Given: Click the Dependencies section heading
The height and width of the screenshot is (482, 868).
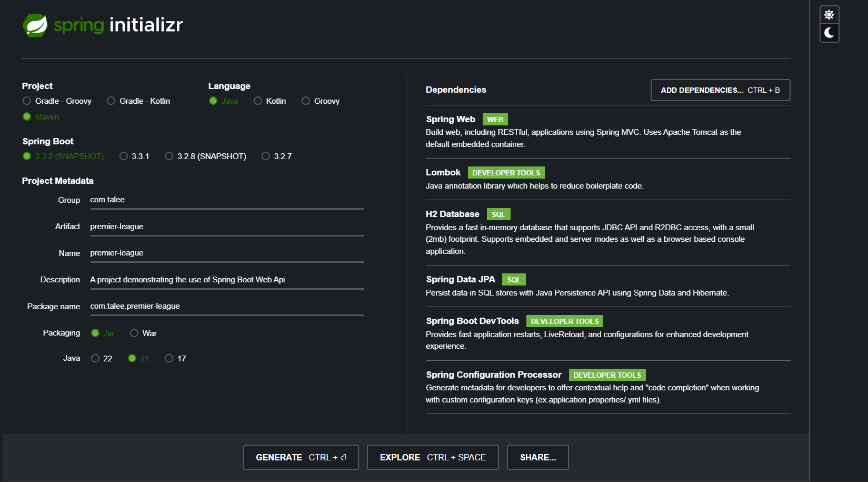Looking at the screenshot, I should pyautogui.click(x=456, y=90).
